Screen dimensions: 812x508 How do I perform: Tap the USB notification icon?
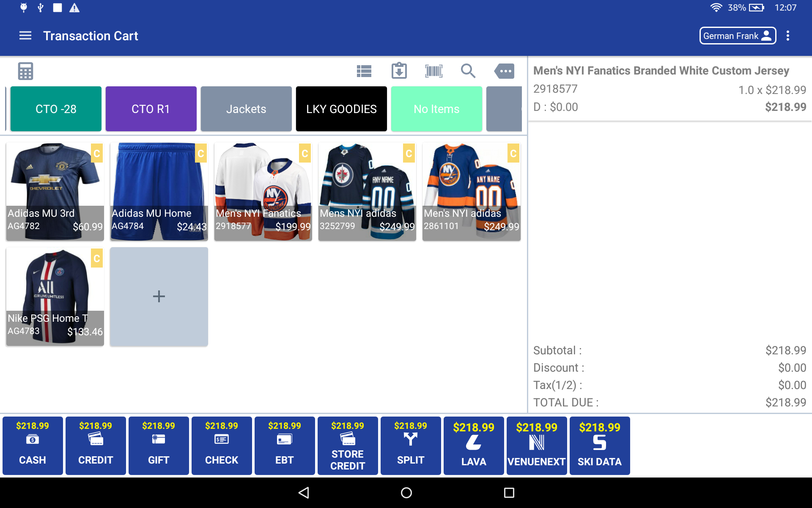tap(41, 8)
